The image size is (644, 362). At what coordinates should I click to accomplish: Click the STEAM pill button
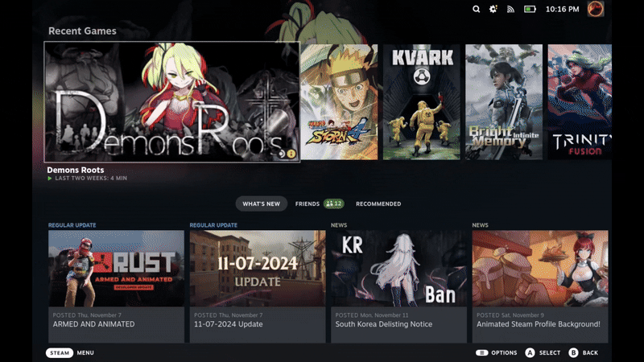[60, 353]
